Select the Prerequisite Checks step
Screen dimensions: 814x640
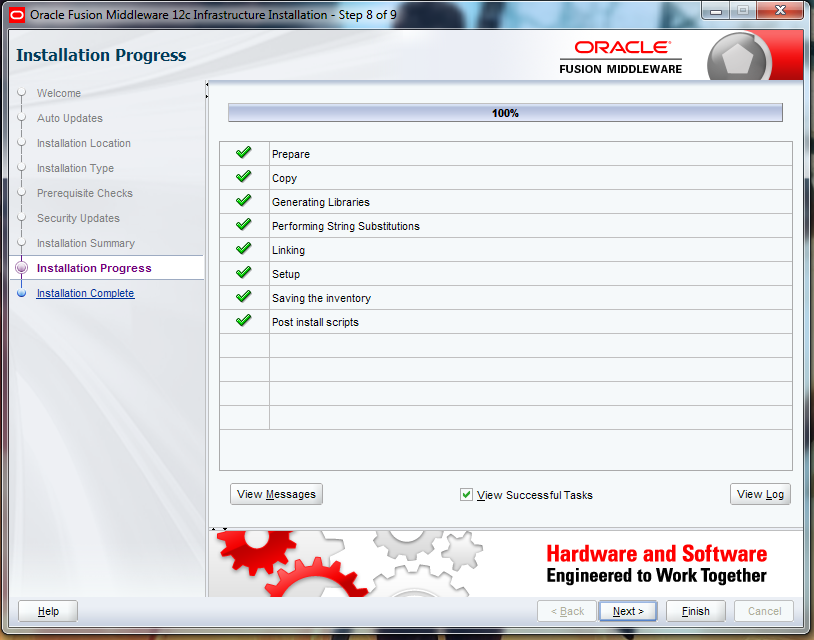tap(85, 193)
